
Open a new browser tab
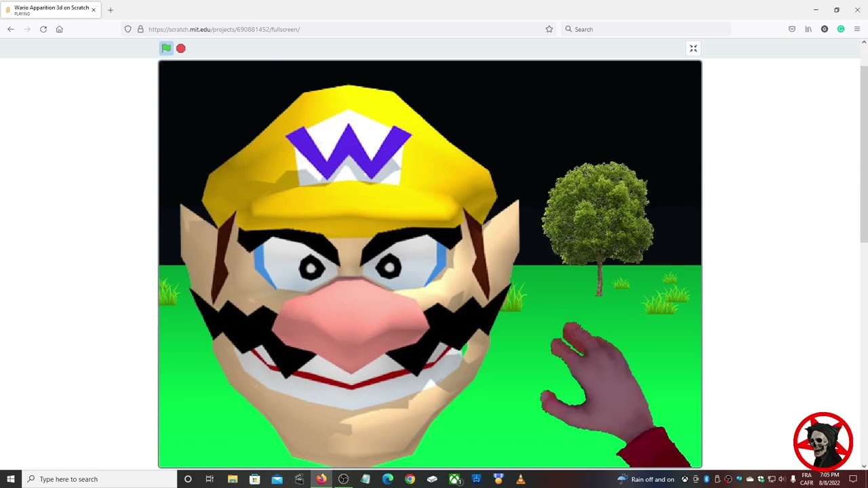111,10
